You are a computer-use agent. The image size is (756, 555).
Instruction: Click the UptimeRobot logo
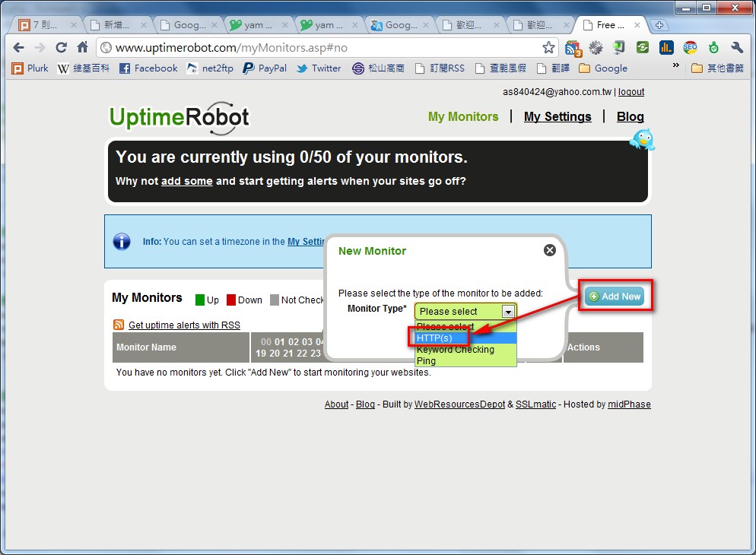pyautogui.click(x=179, y=118)
